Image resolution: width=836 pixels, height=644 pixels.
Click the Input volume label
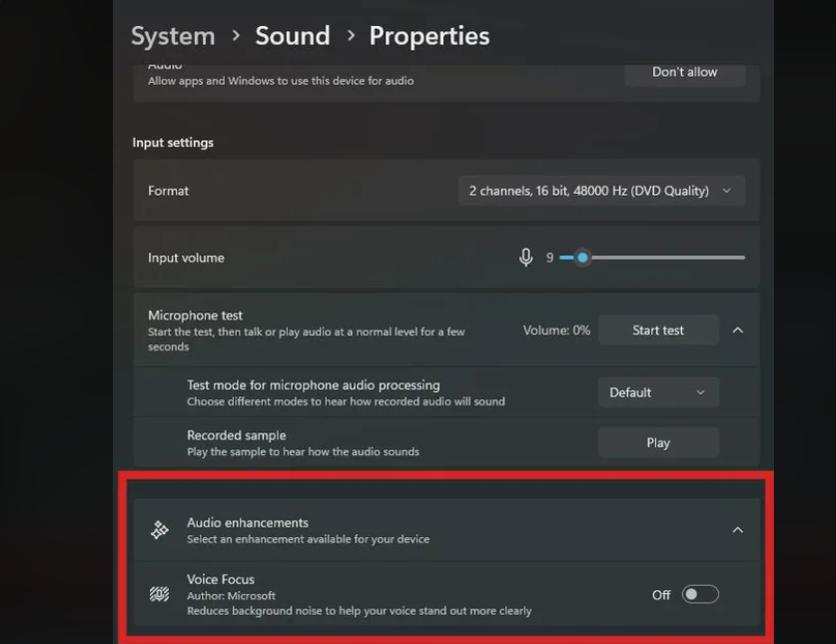point(186,258)
